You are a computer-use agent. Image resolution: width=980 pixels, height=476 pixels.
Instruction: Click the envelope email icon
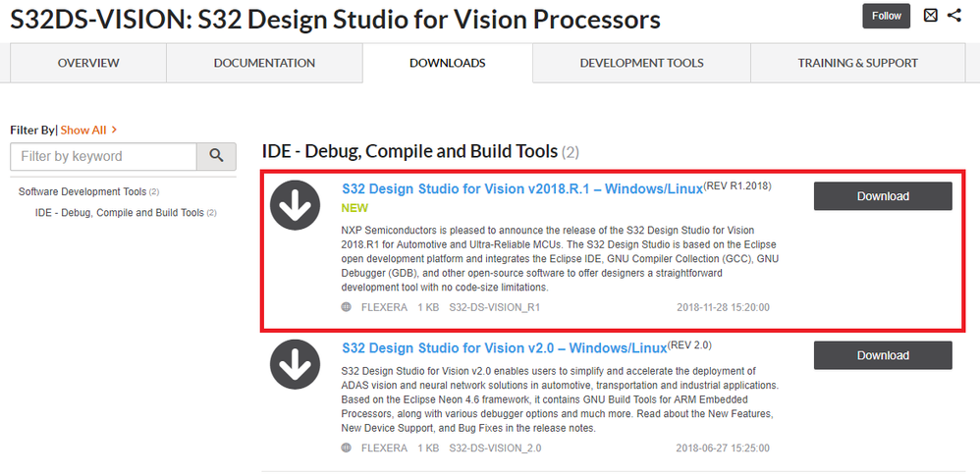pyautogui.click(x=930, y=16)
